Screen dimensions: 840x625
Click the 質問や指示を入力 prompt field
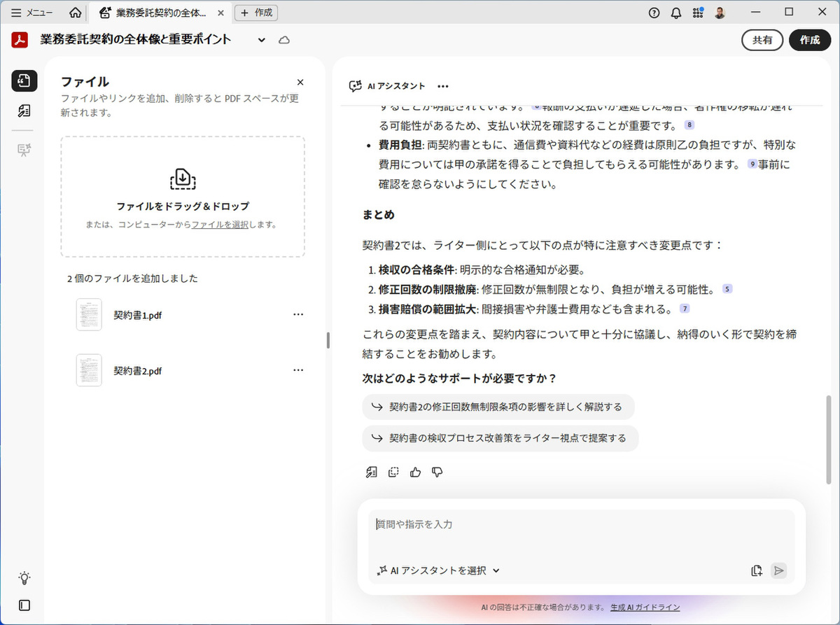point(581,525)
